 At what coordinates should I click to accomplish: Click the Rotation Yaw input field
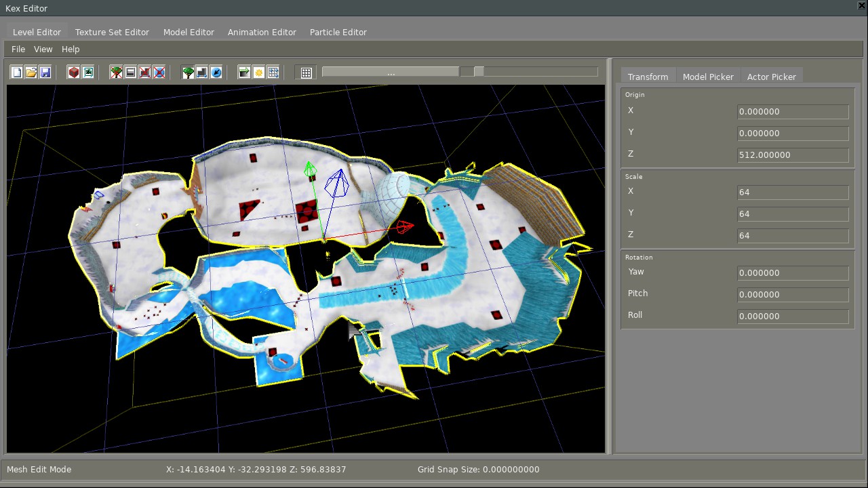(x=793, y=273)
